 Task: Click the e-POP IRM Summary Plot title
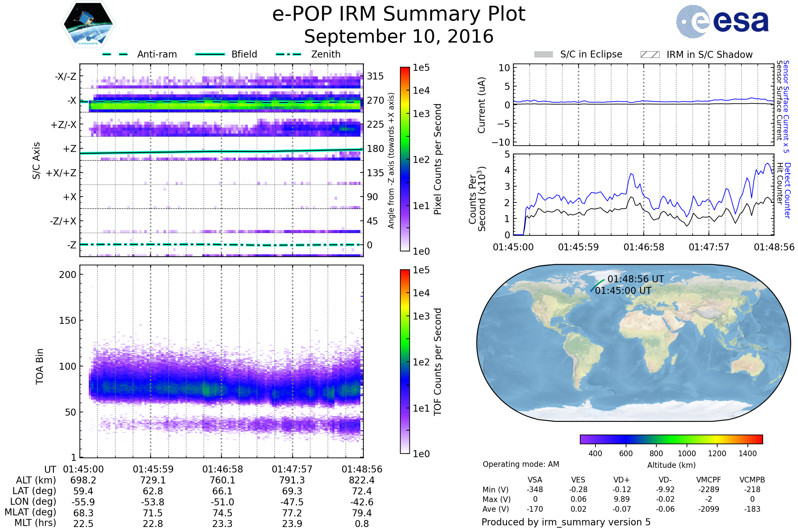pyautogui.click(x=399, y=14)
